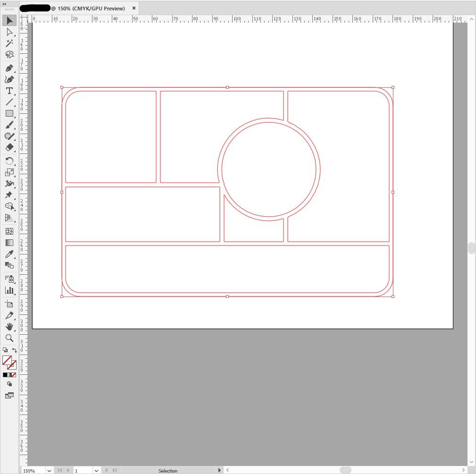Collapse the toolbar with double arrows
The width and height of the screenshot is (476, 474).
click(x=4, y=4)
